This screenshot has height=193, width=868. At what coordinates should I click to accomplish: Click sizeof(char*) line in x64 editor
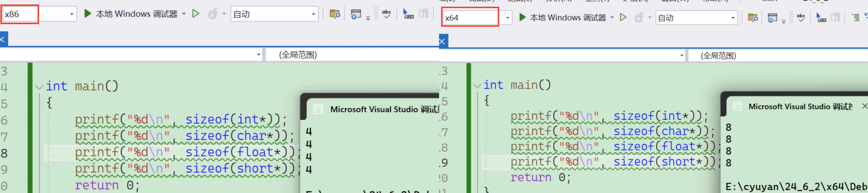613,131
